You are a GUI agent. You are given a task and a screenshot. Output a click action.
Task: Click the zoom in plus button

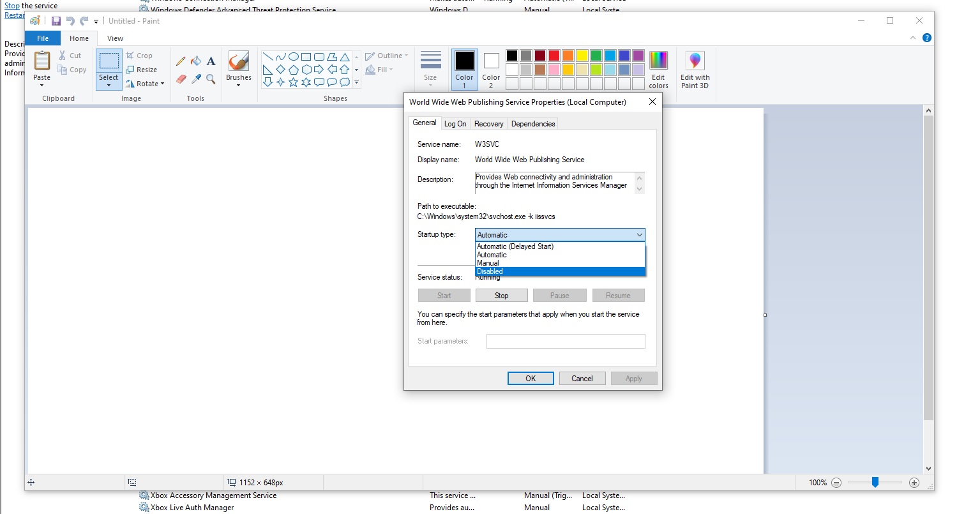point(914,483)
